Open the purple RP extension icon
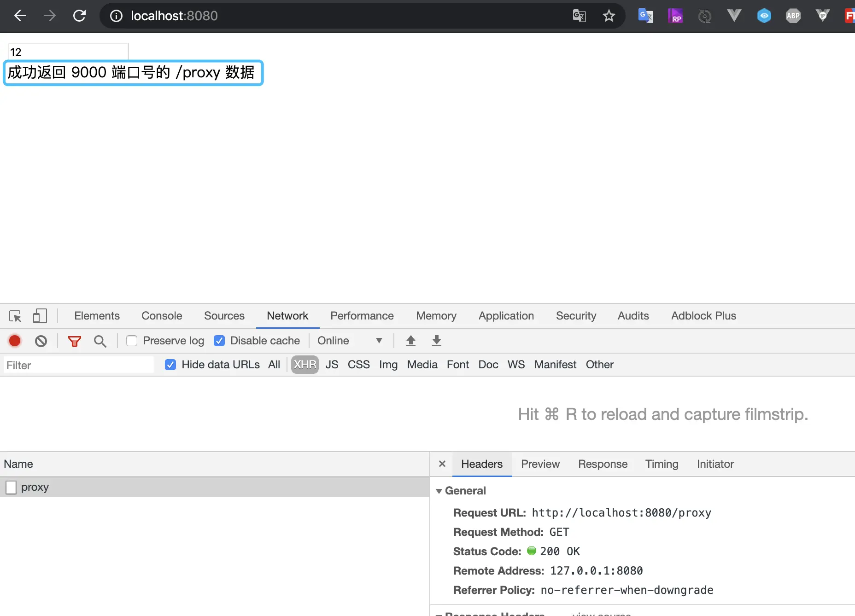855x616 pixels. (675, 16)
